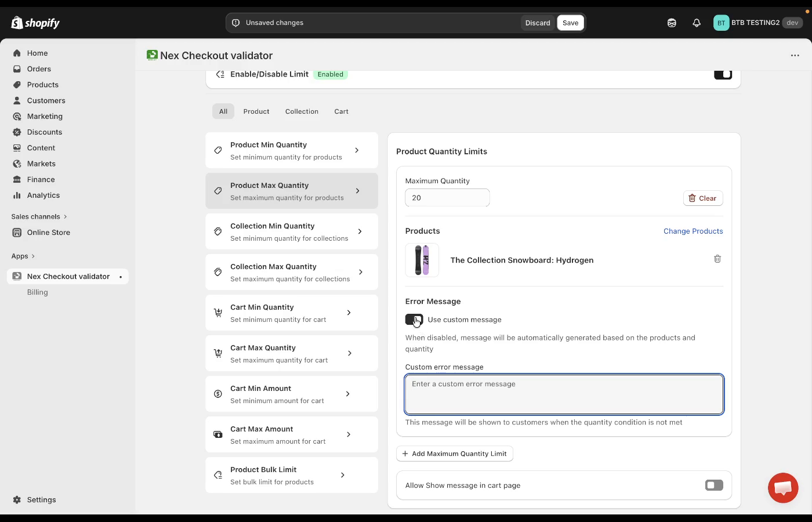
Task: Click the Enabled status badge
Action: click(x=331, y=74)
